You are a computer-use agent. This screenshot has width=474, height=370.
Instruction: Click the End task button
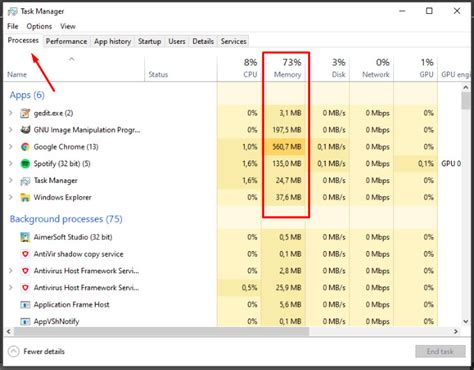pos(440,351)
